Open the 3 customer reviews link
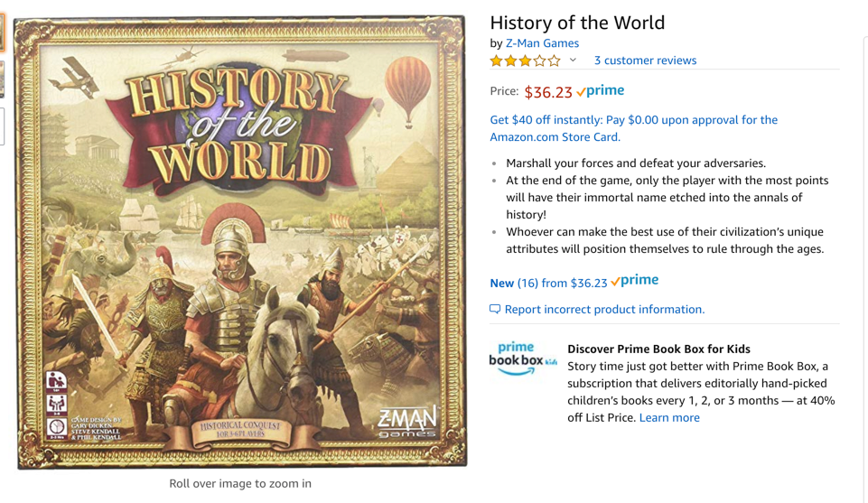868x503 pixels. coord(645,61)
